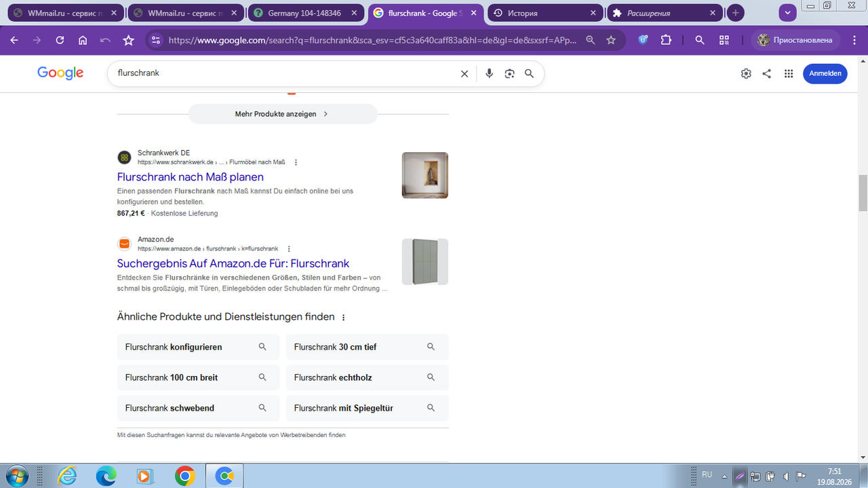Screen dimensions: 868x488
Task: Show hidden system tray icons
Action: coord(726,476)
